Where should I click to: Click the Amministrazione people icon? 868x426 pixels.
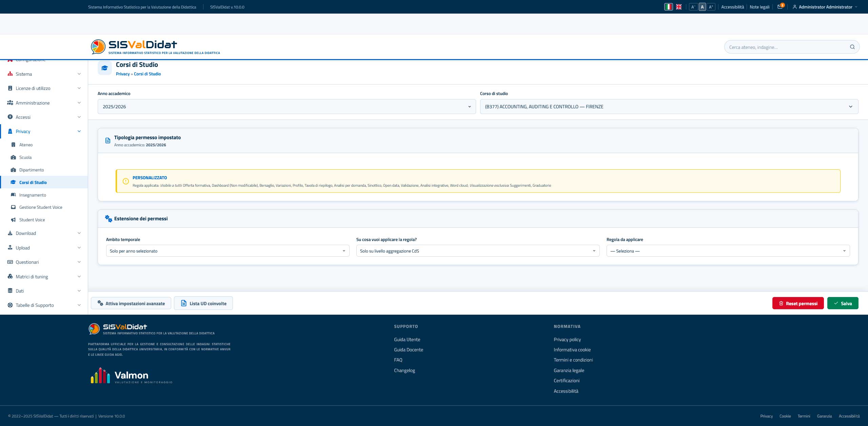pyautogui.click(x=10, y=103)
